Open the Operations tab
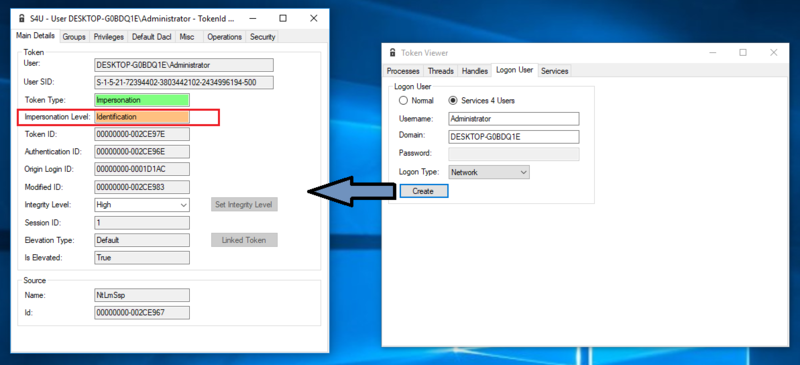800x365 pixels. tap(224, 37)
